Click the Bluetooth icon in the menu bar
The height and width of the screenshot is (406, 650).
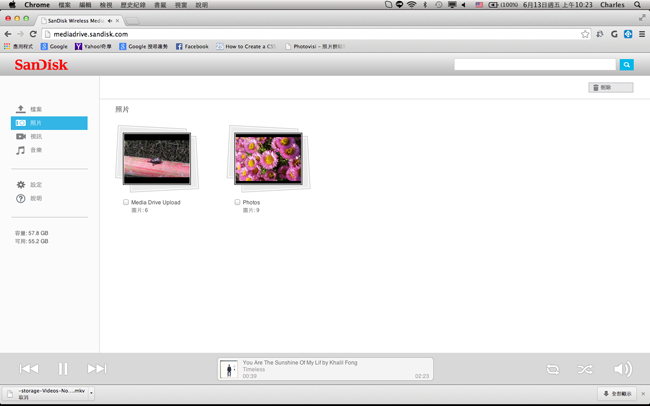(425, 5)
